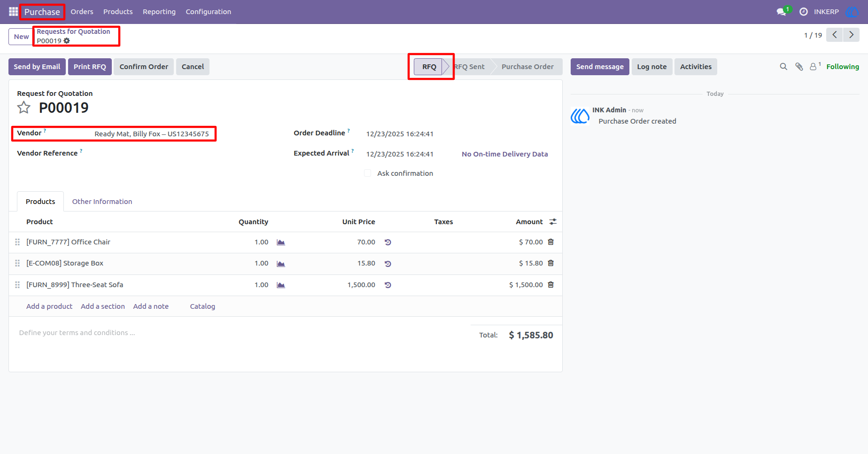Open price history for Storage Box
Screen dimensions: 868x454
pos(388,264)
